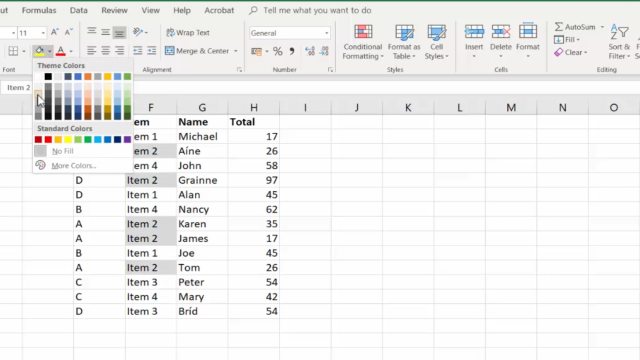Click the Delete cells icon
The height and width of the screenshot is (360, 640).
501,32
